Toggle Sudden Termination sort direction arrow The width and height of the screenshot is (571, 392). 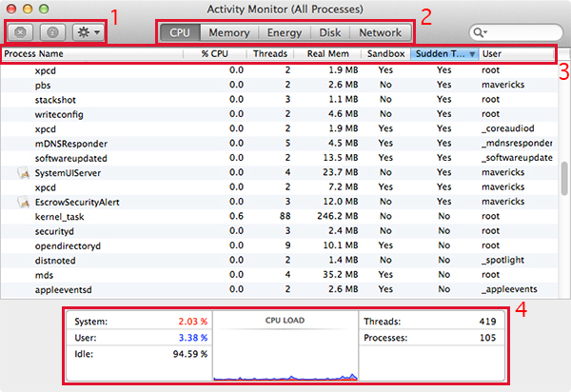pos(472,54)
